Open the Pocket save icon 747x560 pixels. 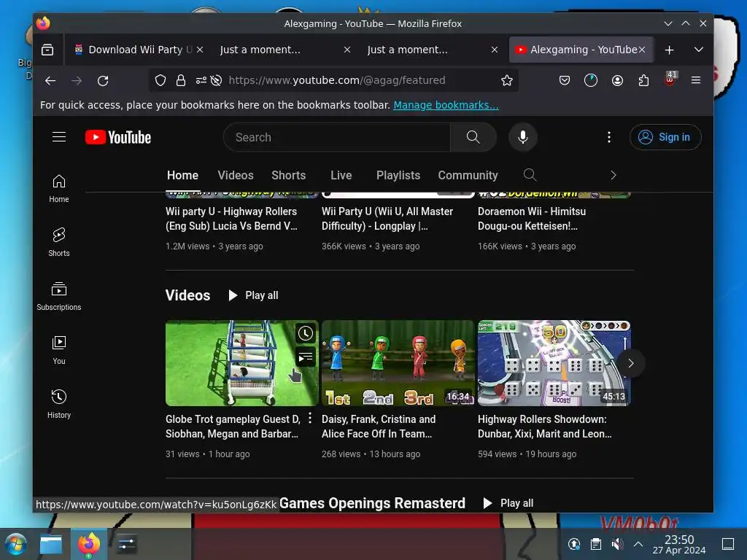(565, 80)
